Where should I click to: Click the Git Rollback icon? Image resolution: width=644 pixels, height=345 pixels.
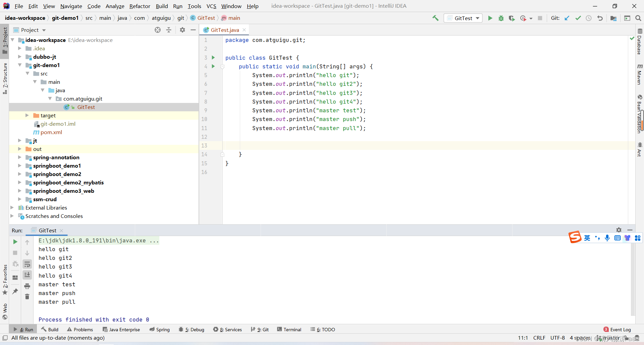pos(600,18)
